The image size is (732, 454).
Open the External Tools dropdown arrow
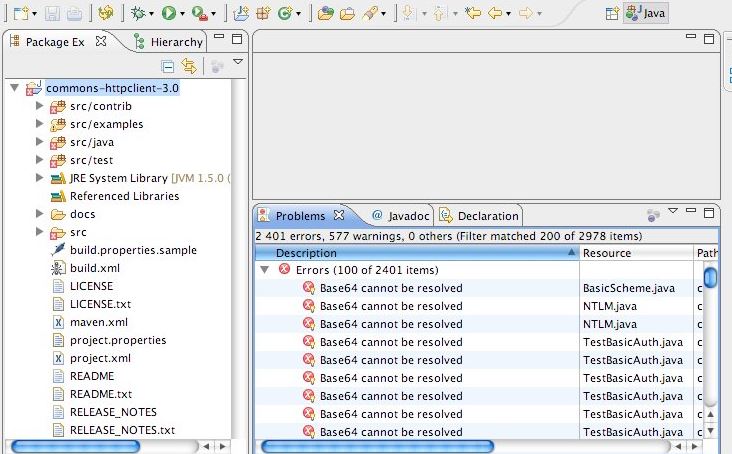pos(213,14)
